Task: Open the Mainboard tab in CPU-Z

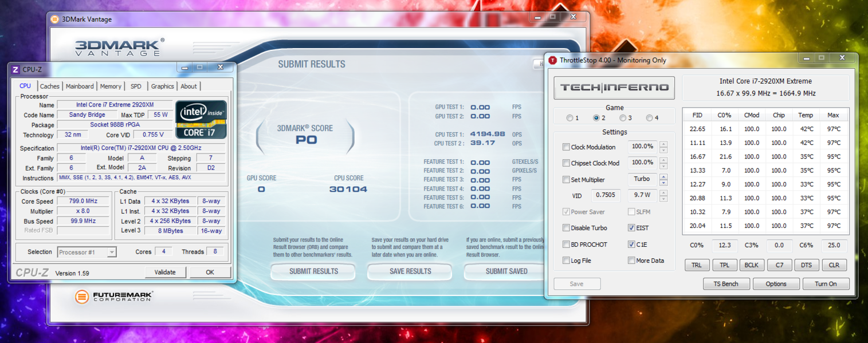Action: (80, 86)
